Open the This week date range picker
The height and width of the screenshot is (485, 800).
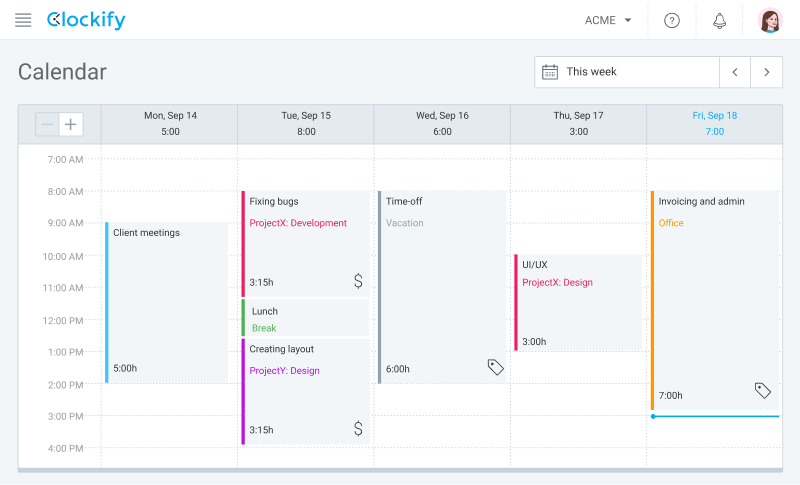coord(627,72)
